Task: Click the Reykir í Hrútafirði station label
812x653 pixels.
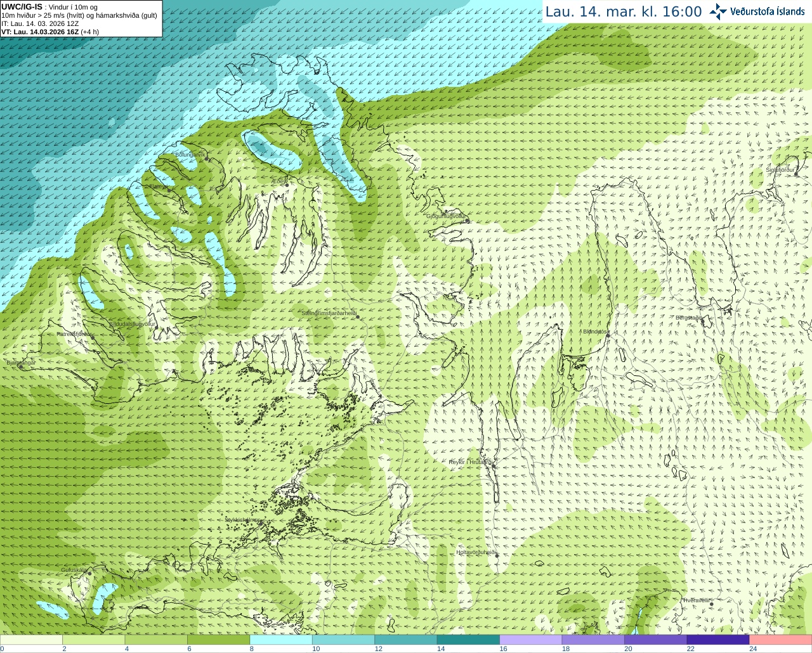Action: (x=471, y=462)
